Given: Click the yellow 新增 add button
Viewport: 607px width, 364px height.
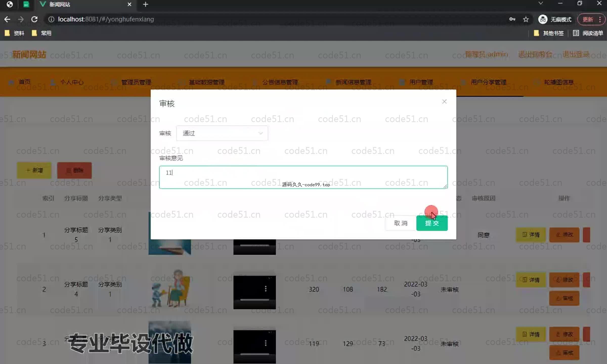Looking at the screenshot, I should click(34, 170).
